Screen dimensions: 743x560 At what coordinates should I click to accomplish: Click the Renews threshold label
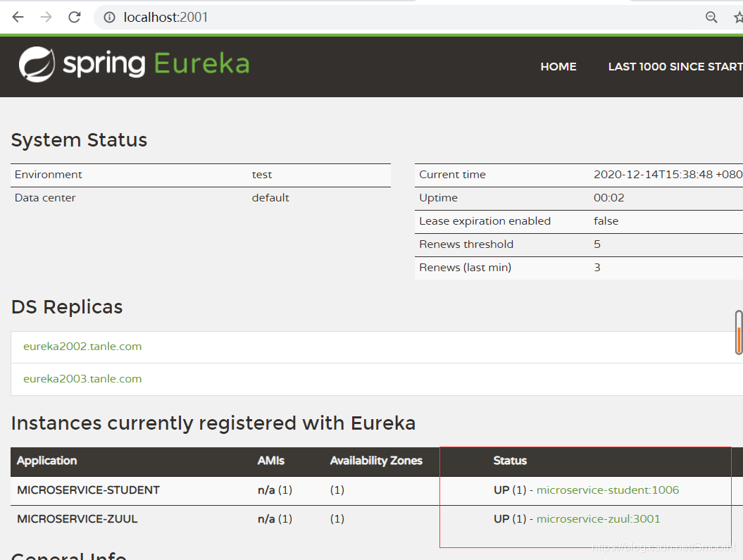pyautogui.click(x=466, y=244)
